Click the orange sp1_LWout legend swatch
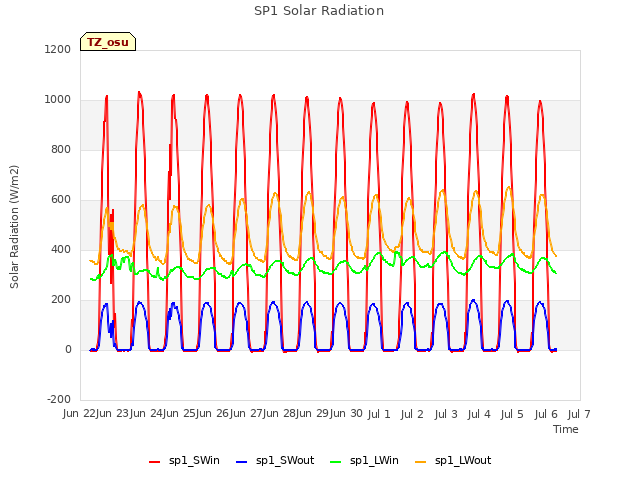This screenshot has width=640, height=480. 420,461
